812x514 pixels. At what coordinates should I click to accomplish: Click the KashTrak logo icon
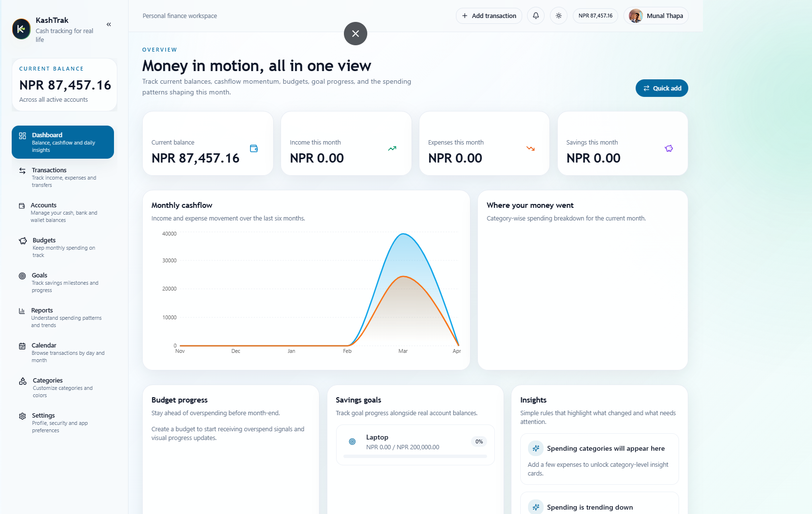click(21, 29)
